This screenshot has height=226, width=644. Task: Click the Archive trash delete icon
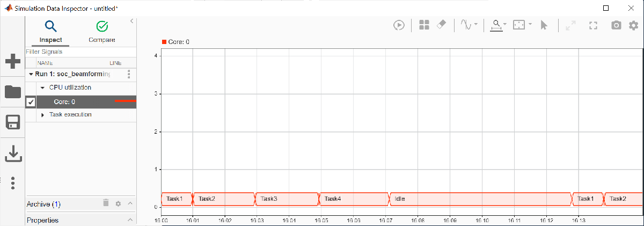106,203
